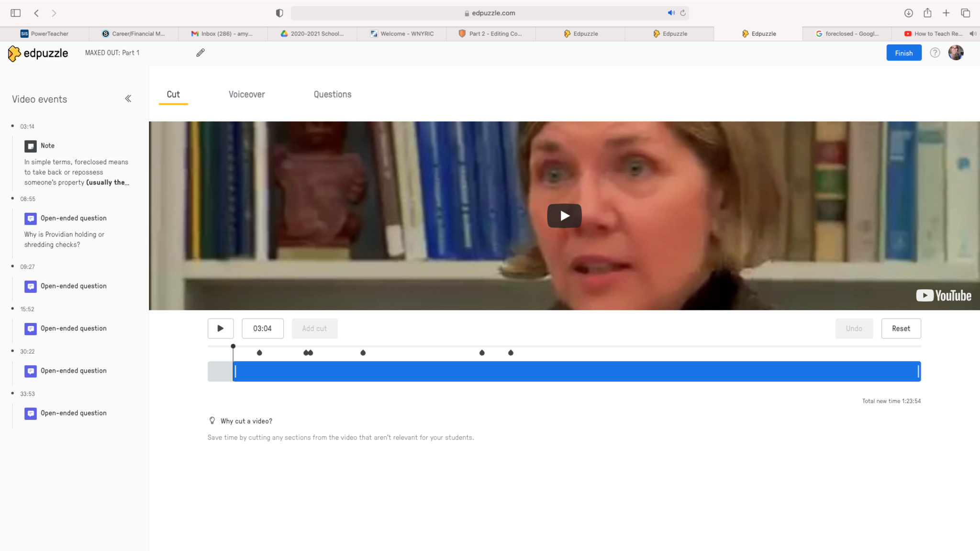Click the blue Finish button
980x551 pixels.
coord(903,53)
